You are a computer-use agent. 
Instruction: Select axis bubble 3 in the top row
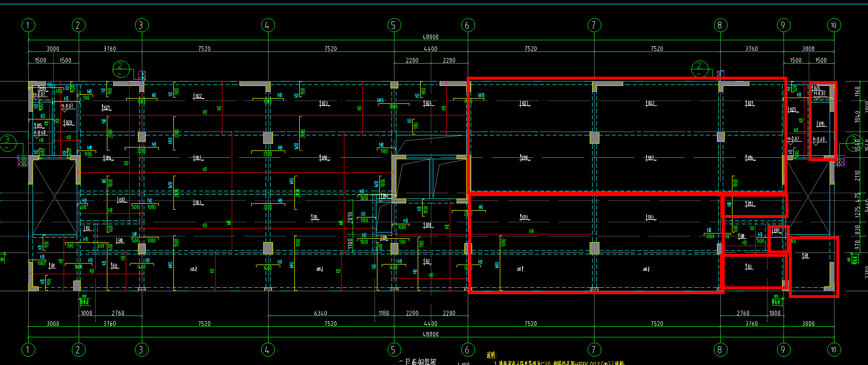141,25
